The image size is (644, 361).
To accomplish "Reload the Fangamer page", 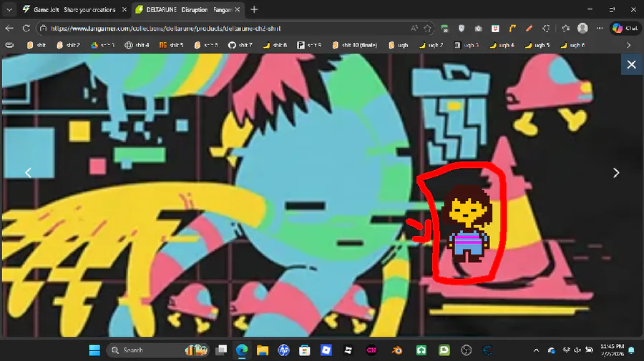I will (26, 29).
